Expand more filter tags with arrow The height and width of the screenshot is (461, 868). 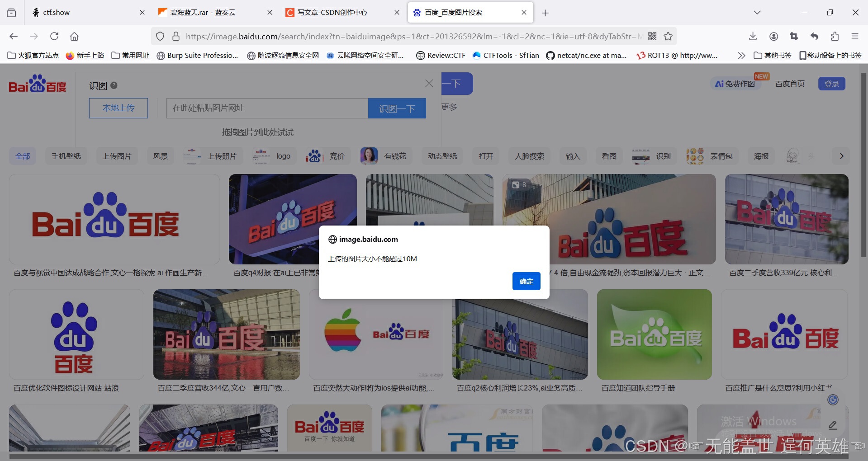pos(841,156)
